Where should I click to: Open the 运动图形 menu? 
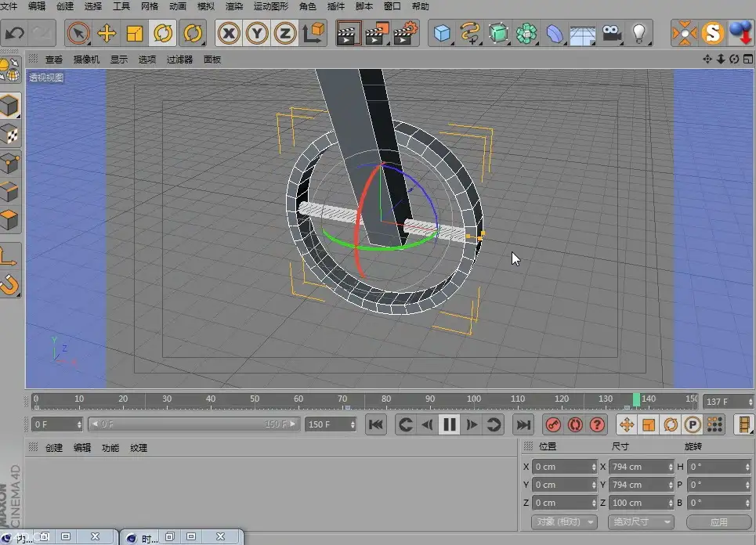[271, 6]
